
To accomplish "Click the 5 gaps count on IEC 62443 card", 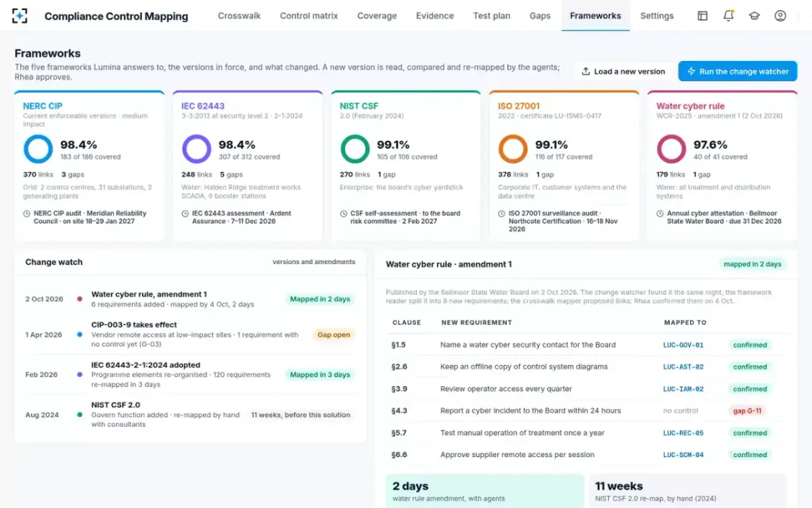I will tap(231, 175).
